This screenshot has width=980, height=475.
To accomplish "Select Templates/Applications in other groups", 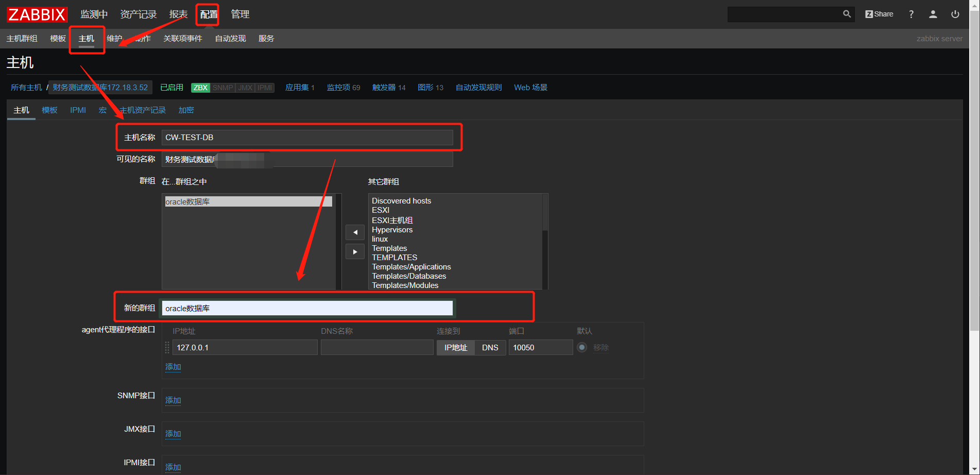I will click(x=411, y=267).
